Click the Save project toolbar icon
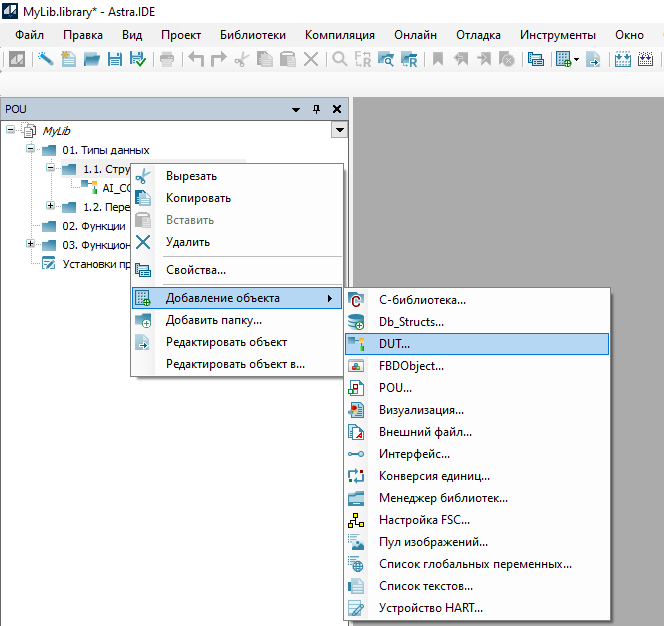 tap(114, 59)
